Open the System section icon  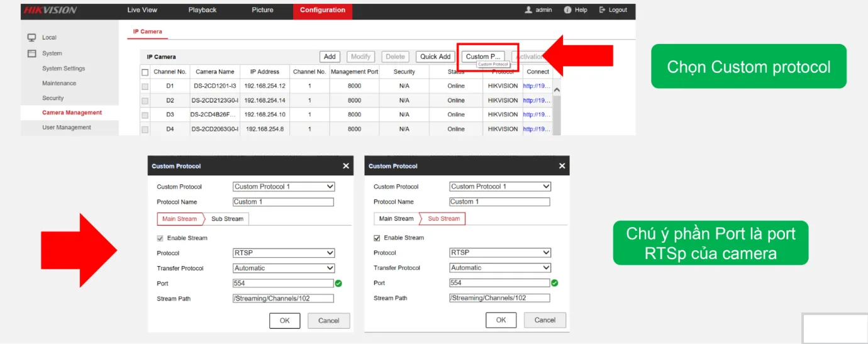point(31,53)
